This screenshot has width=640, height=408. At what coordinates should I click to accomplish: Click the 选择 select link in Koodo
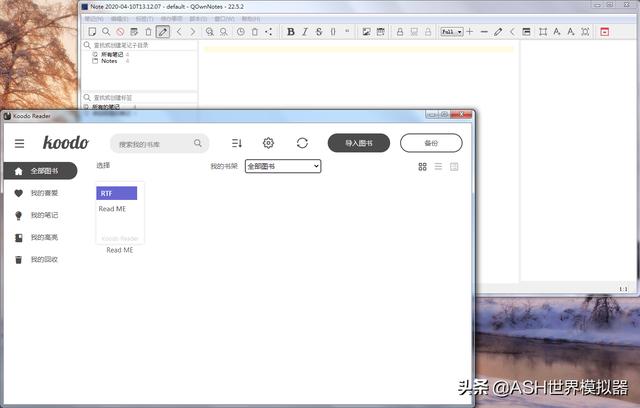click(103, 165)
